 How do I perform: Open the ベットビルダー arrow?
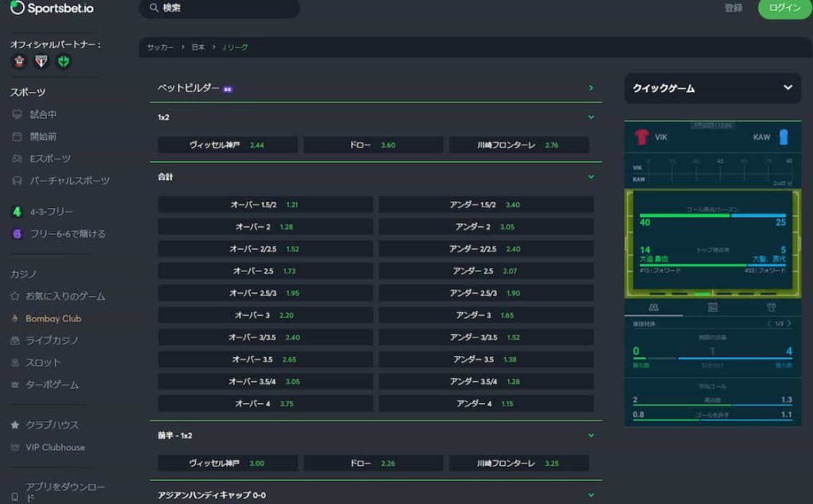click(591, 88)
